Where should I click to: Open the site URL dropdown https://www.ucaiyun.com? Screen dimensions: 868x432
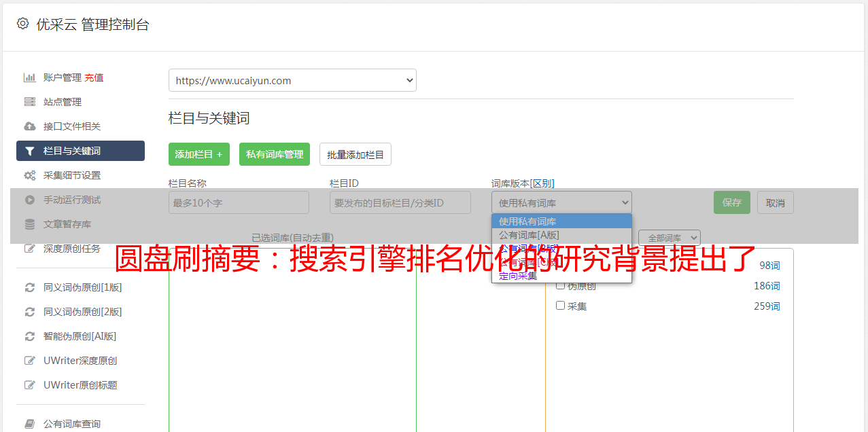point(292,80)
